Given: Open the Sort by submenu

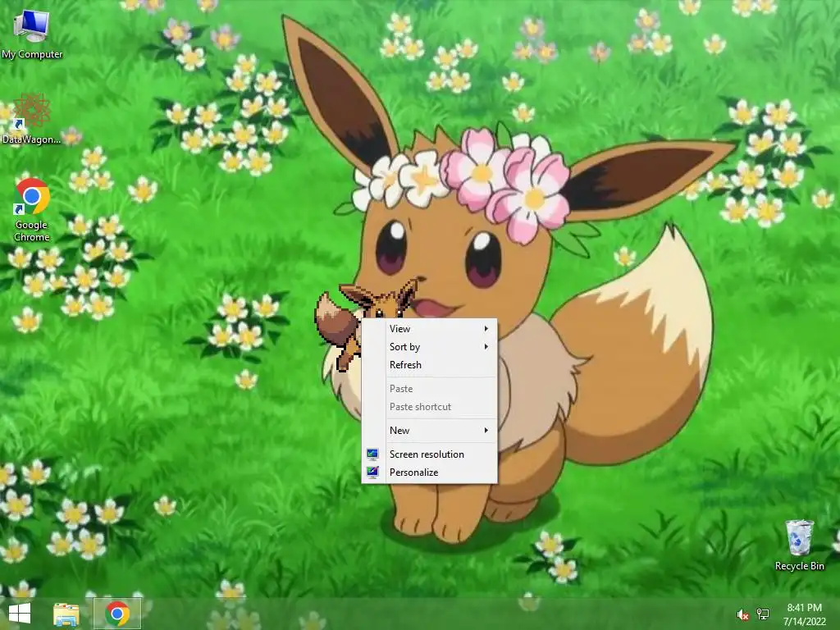Looking at the screenshot, I should (x=430, y=347).
